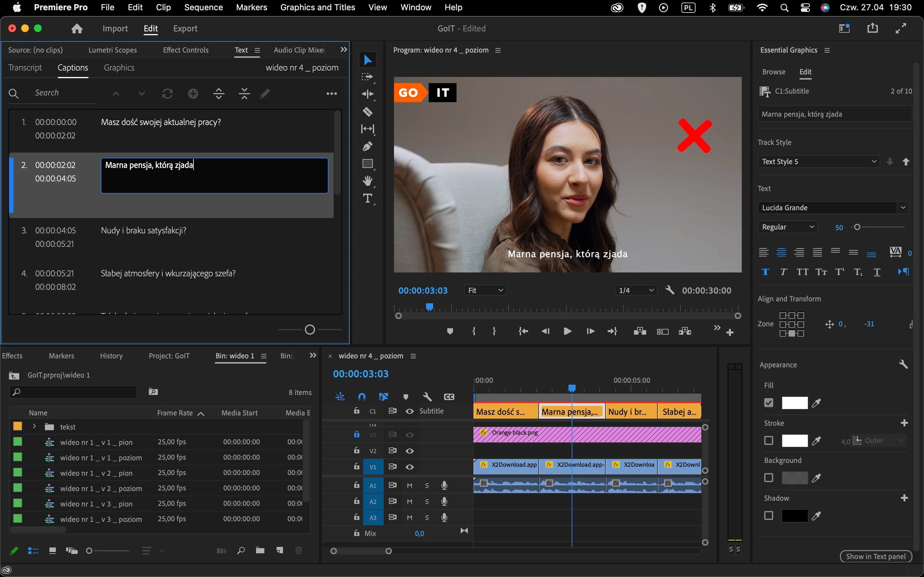The width and height of the screenshot is (924, 577).
Task: Play the program monitor sequence
Action: click(x=567, y=331)
